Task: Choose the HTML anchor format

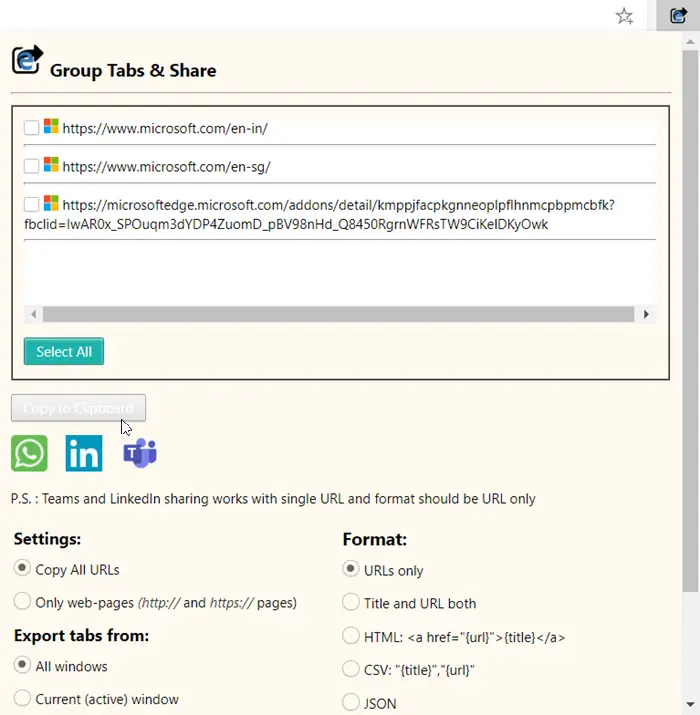Action: tap(351, 635)
